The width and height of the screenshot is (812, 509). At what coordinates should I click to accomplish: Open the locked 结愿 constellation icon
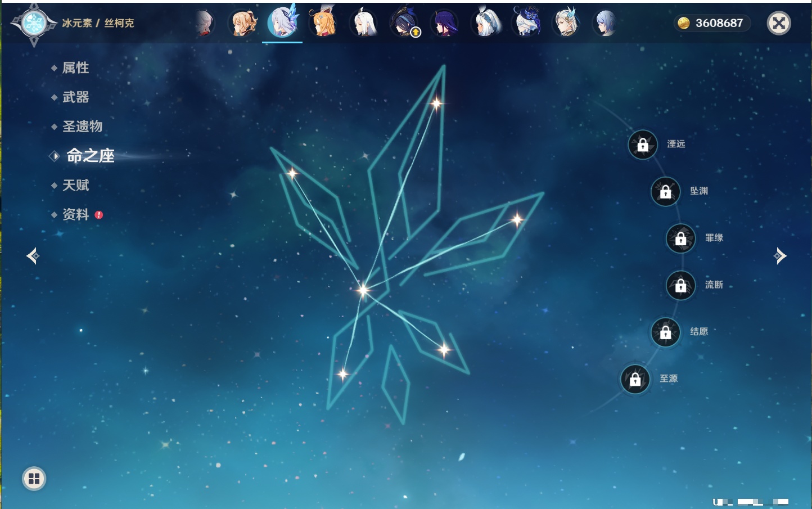665,332
